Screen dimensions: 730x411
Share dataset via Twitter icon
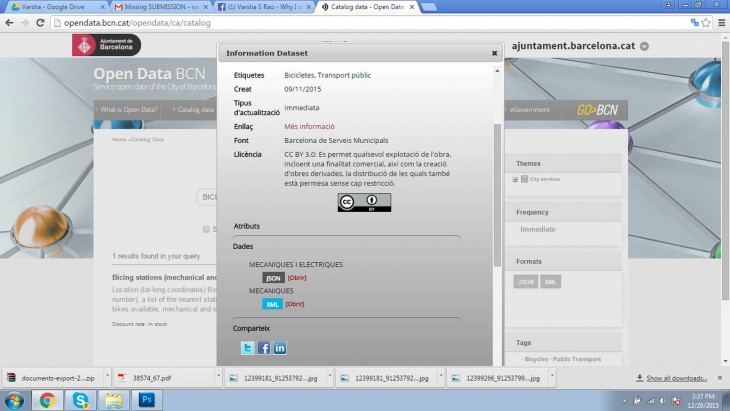point(247,348)
